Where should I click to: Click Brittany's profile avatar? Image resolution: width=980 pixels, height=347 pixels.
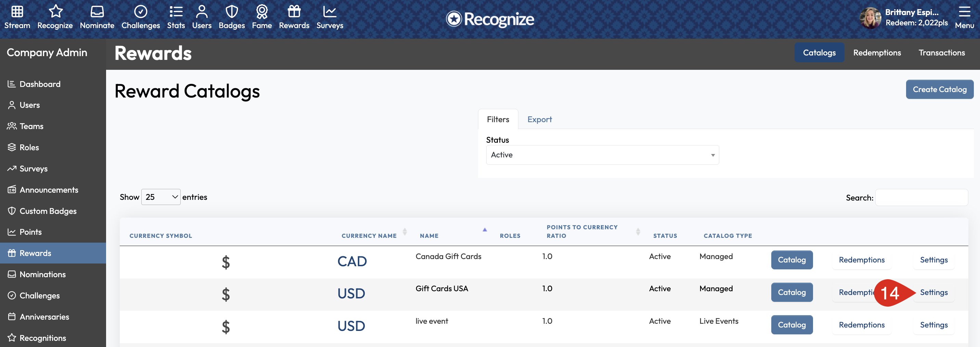coord(870,18)
